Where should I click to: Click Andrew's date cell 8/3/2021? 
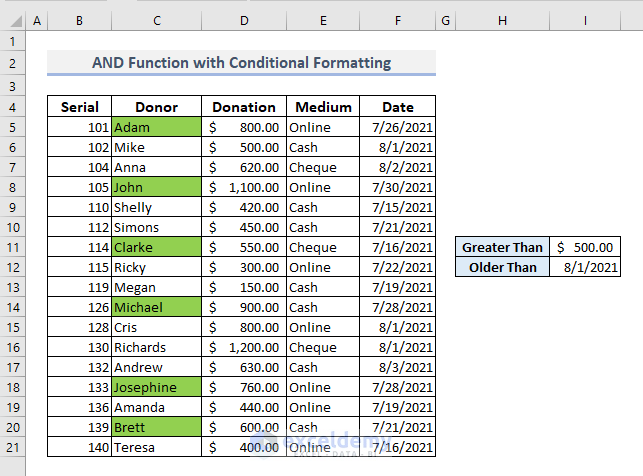(x=397, y=367)
